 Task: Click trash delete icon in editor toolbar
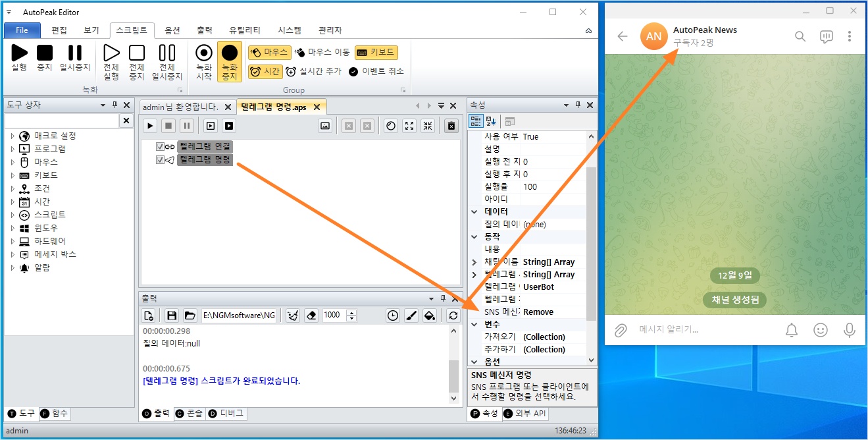451,126
